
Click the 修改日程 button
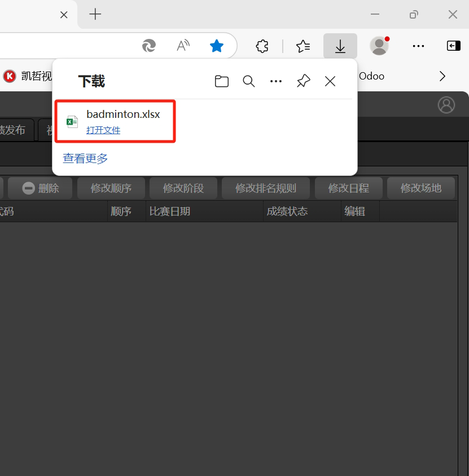coord(348,188)
